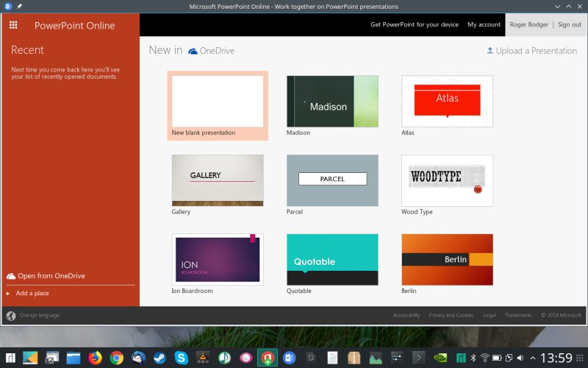The height and width of the screenshot is (368, 588).
Task: Click the globe icon for Change language
Action: 11,316
